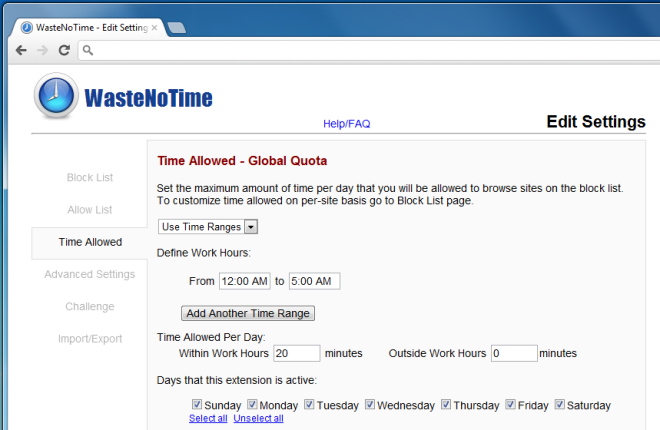
Task: Click the Edit Settings heading
Action: [x=596, y=122]
